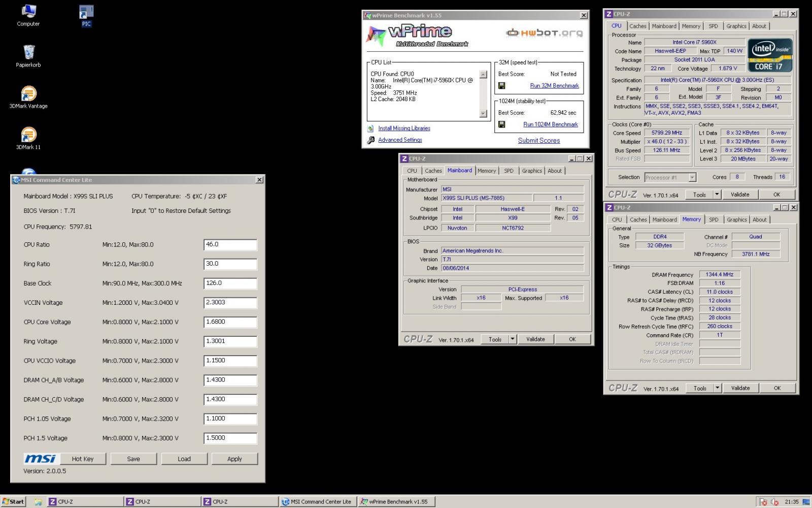The height and width of the screenshot is (508, 812).
Task: Open Memory tab in the CPU-Z Mainboard window
Action: click(x=487, y=171)
